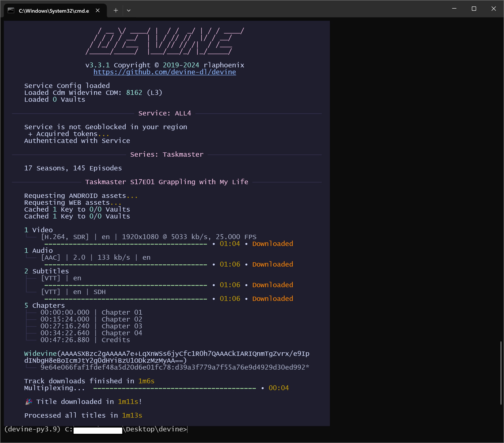Click the video track download progress bar

click(125, 244)
